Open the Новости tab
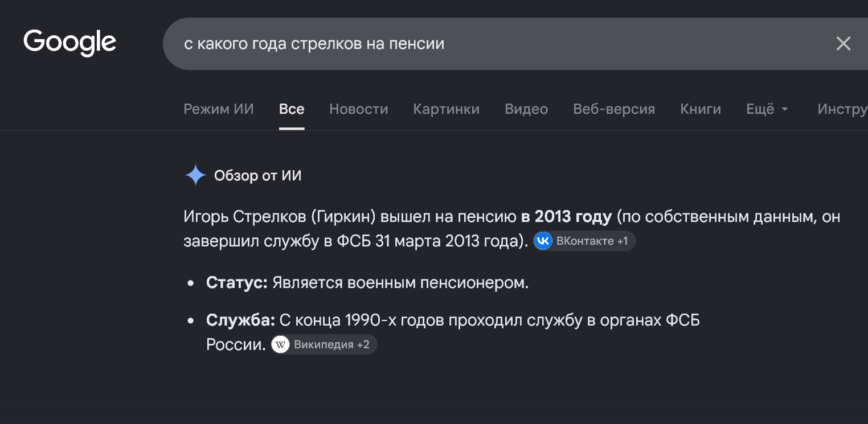This screenshot has height=424, width=868. 359,109
